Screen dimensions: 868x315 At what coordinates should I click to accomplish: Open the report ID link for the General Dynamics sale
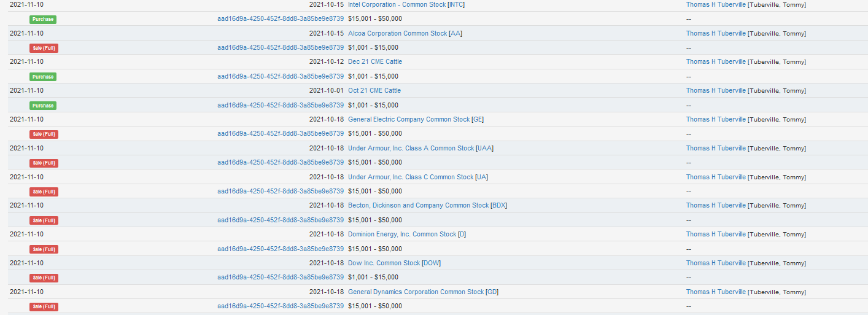click(281, 306)
